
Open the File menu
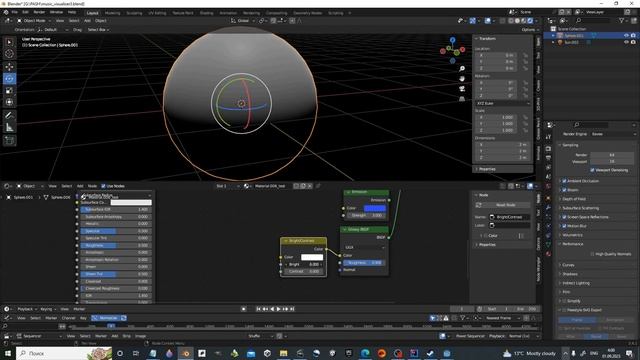pos(15,13)
